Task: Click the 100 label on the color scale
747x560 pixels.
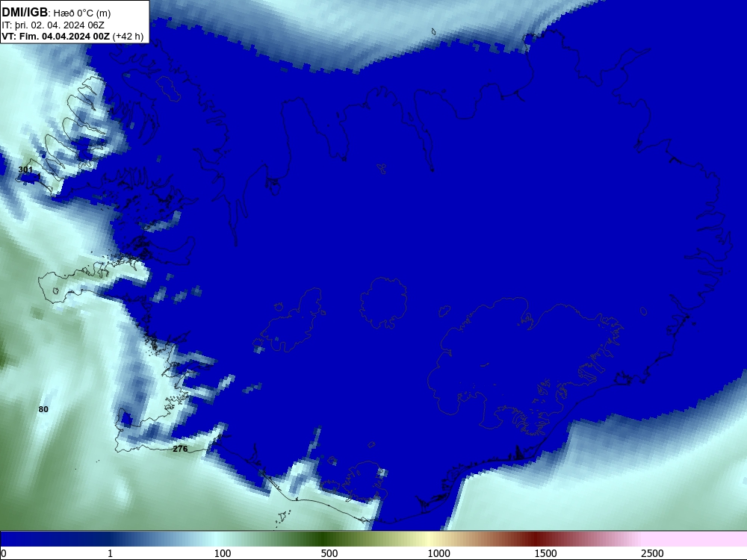Action: (223, 553)
